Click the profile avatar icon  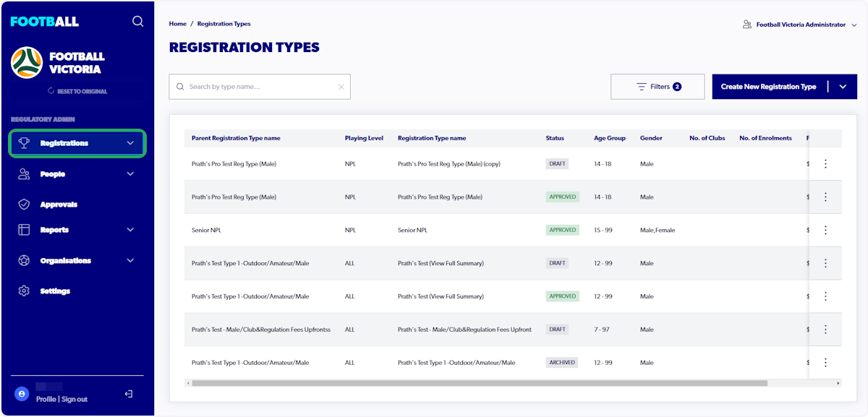click(22, 394)
